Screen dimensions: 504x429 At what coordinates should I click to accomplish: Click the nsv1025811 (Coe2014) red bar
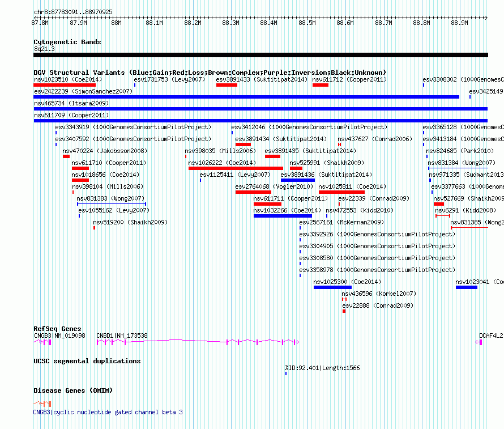click(x=341, y=192)
